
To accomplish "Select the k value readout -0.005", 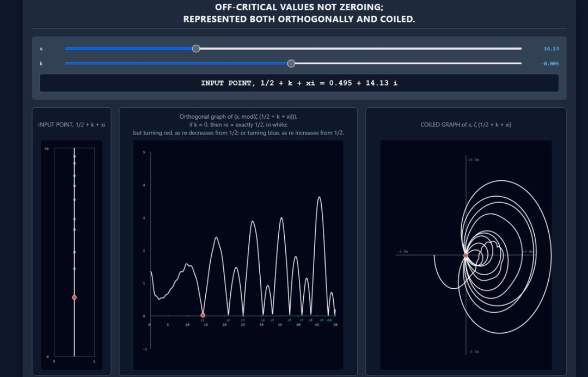I will pos(550,64).
